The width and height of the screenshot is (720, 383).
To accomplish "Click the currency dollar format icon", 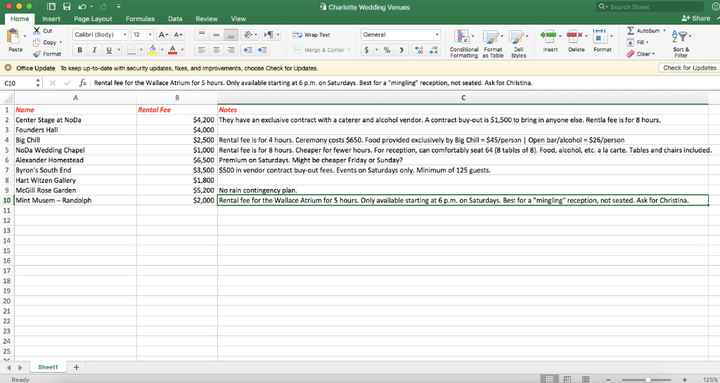I will 366,50.
